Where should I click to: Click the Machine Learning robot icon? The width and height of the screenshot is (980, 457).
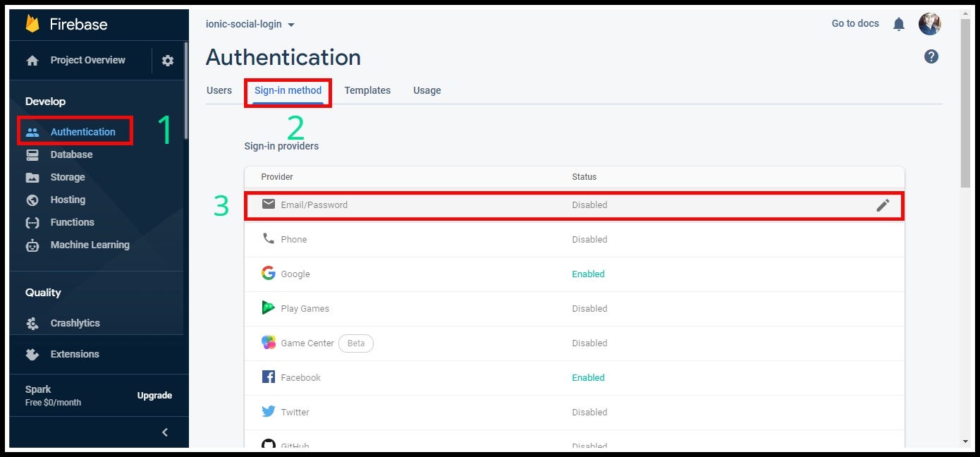(32, 245)
